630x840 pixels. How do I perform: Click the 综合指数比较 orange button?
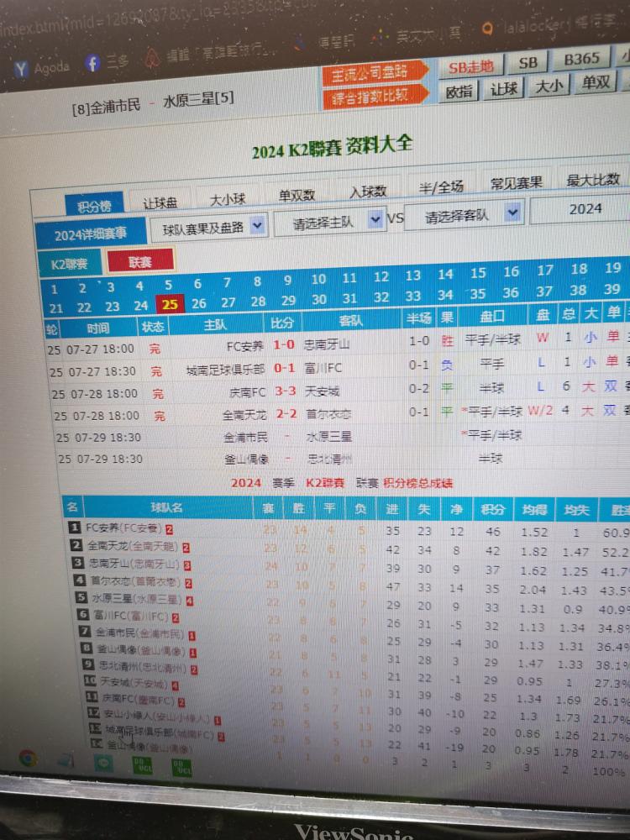pos(374,97)
